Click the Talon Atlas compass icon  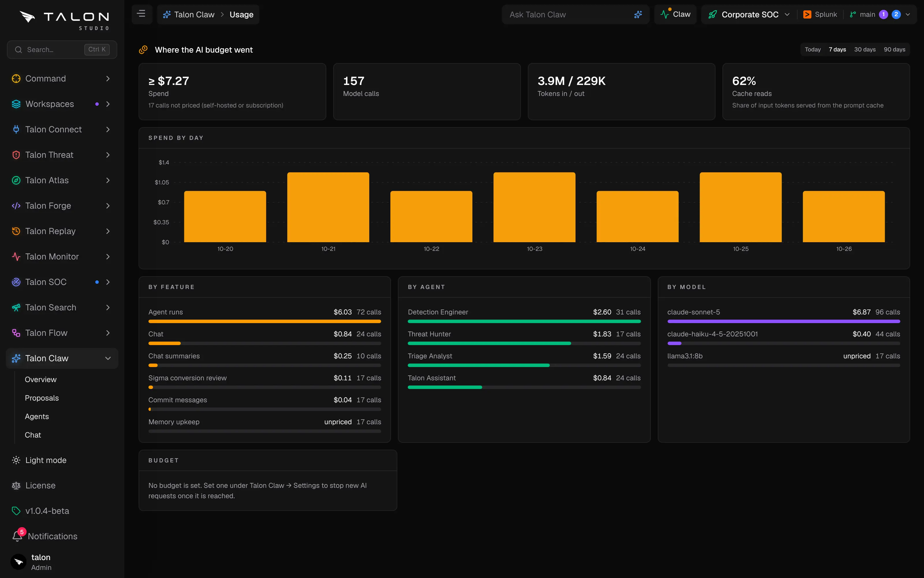pos(16,180)
